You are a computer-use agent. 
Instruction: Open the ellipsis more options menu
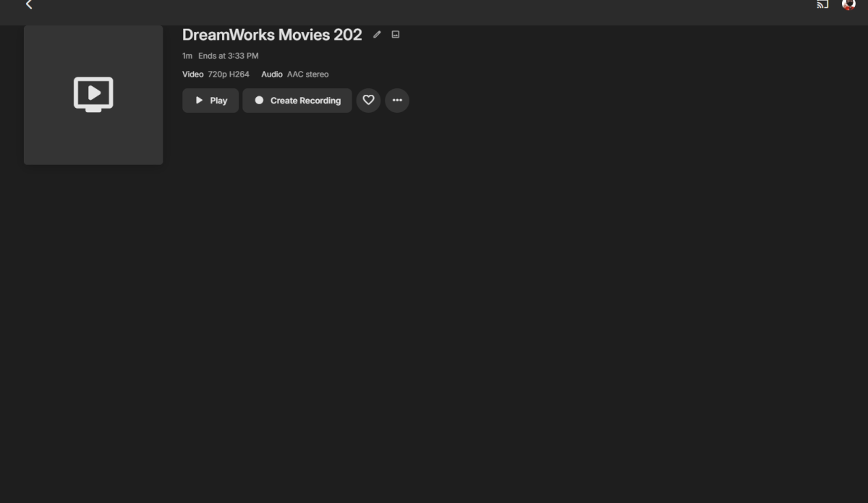pyautogui.click(x=397, y=101)
